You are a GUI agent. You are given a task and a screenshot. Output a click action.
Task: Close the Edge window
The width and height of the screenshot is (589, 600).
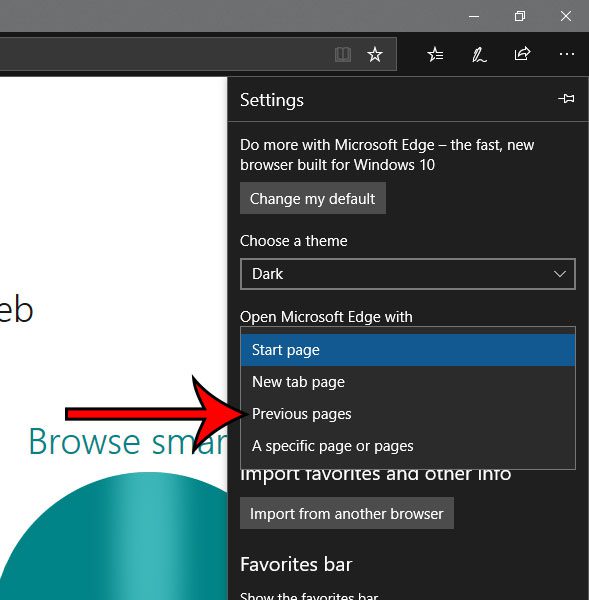[566, 16]
